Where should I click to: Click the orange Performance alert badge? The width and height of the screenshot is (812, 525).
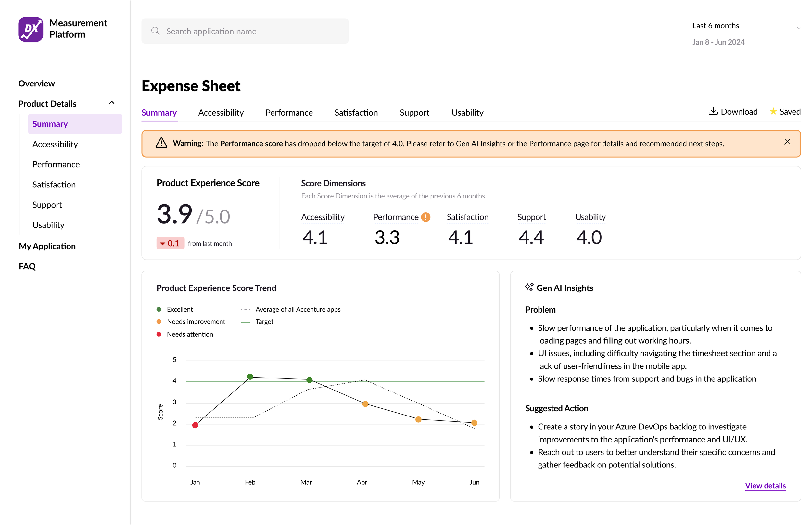pos(425,217)
